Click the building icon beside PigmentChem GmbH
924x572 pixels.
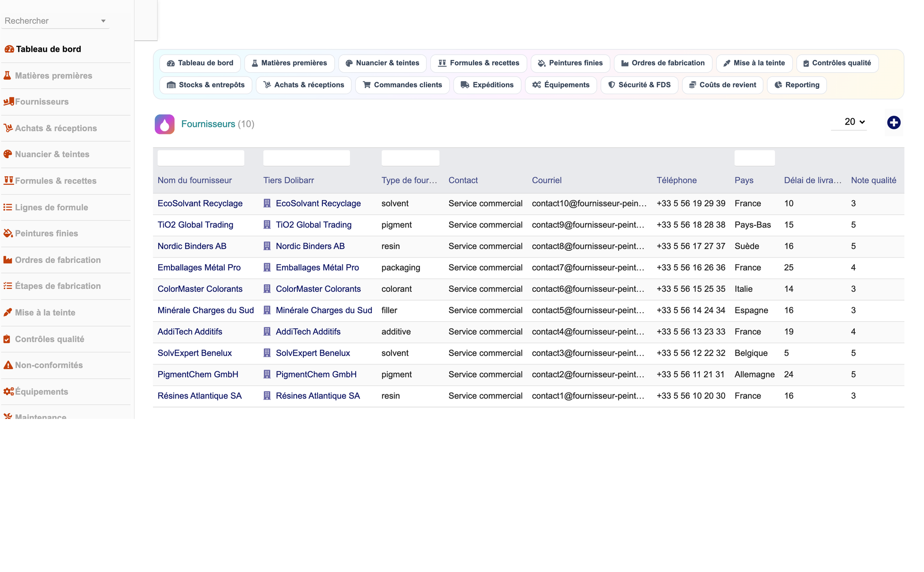coord(267,374)
